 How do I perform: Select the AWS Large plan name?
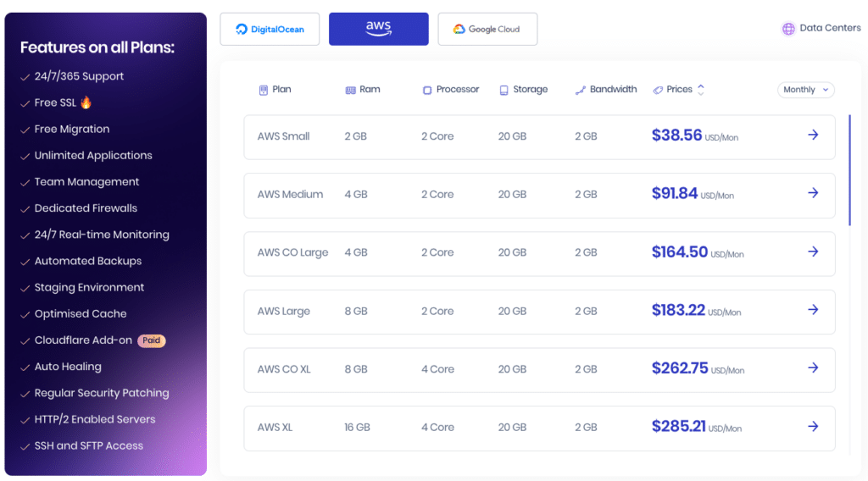(x=283, y=312)
